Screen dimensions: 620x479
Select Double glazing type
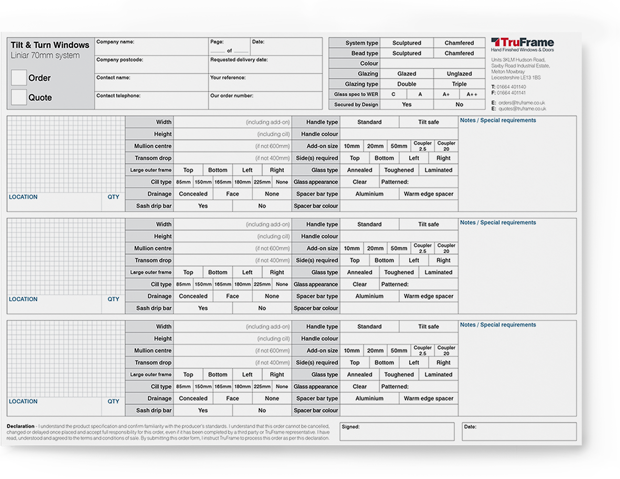406,84
